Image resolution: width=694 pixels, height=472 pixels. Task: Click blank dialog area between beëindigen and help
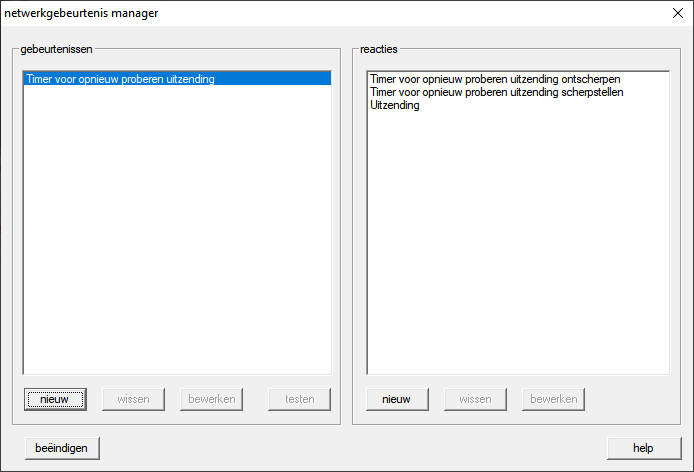pyautogui.click(x=350, y=448)
